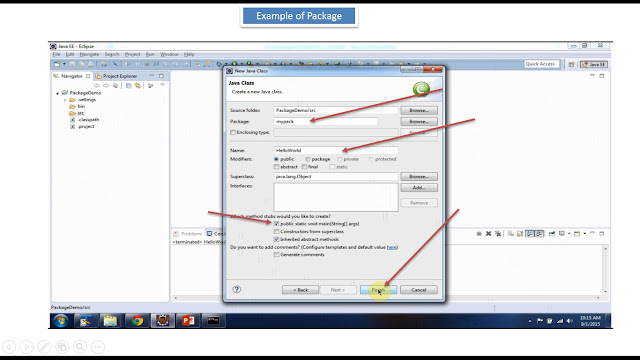The height and width of the screenshot is (360, 640).
Task: Click Browse next to Superclass field
Action: pyautogui.click(x=419, y=176)
